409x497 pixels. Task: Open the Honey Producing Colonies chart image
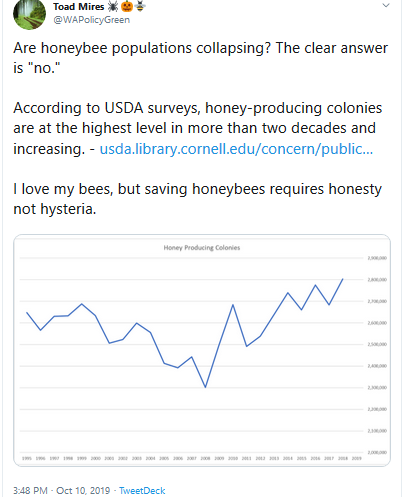[202, 350]
